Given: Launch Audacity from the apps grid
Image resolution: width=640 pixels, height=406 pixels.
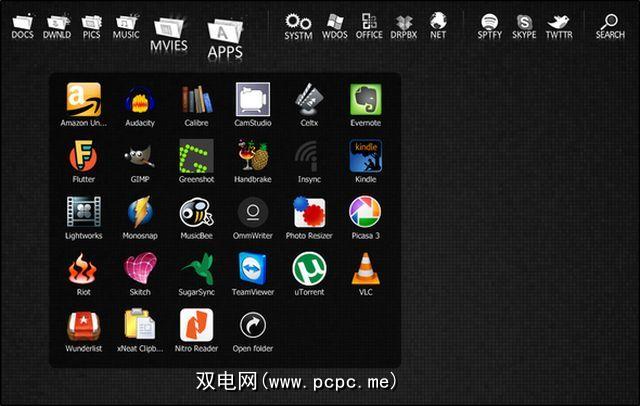Looking at the screenshot, I should click(x=140, y=105).
